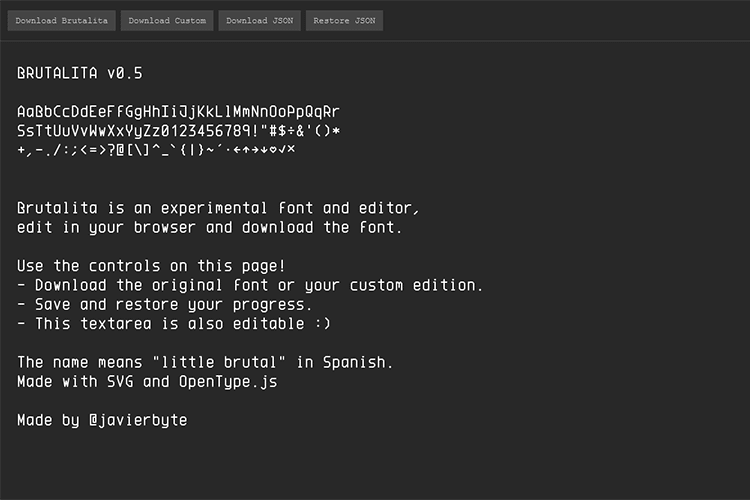
Task: Place cursor on "Use the controls on this page!"
Action: click(151, 266)
